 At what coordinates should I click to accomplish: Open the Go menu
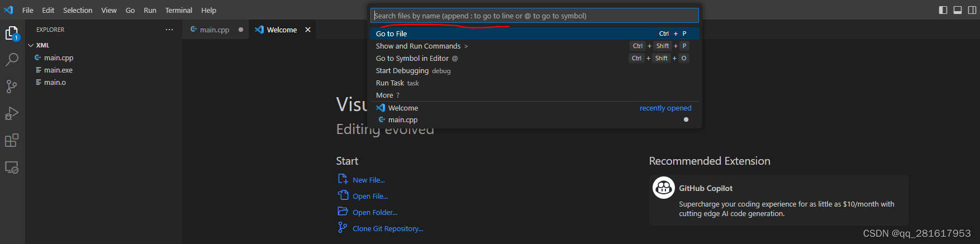point(130,10)
